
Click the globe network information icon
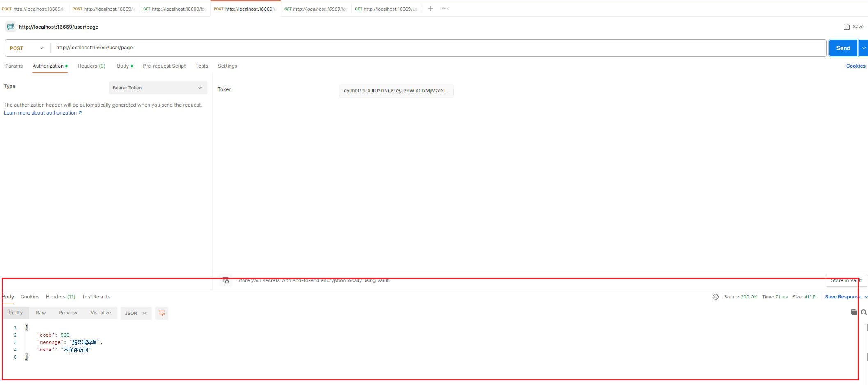coord(716,296)
